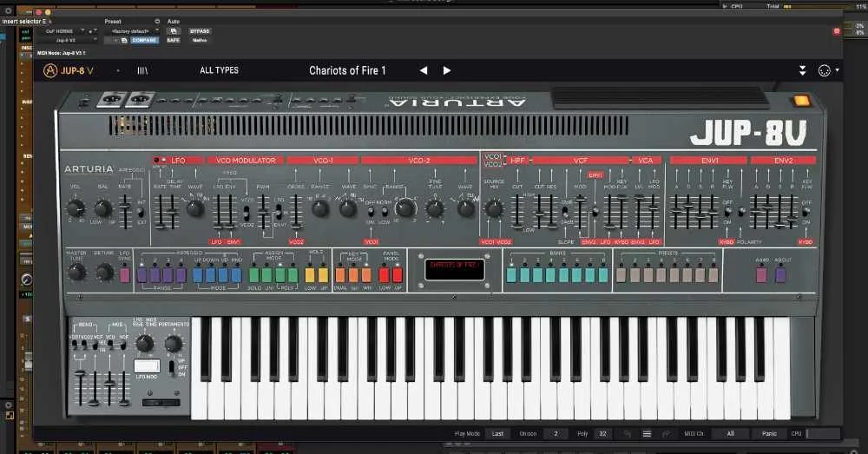Viewport: 868px width, 454px height.
Task: Open the settings gear icon top right
Action: tap(825, 70)
